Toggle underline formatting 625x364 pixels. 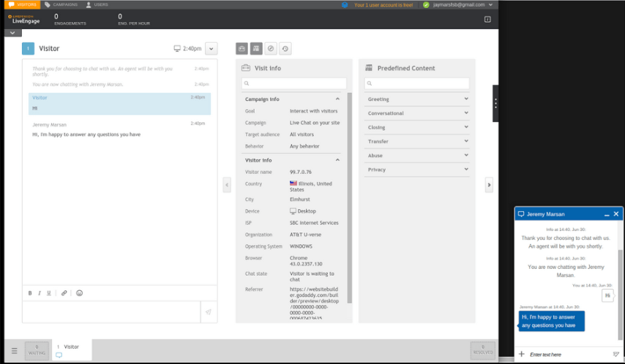(x=48, y=293)
